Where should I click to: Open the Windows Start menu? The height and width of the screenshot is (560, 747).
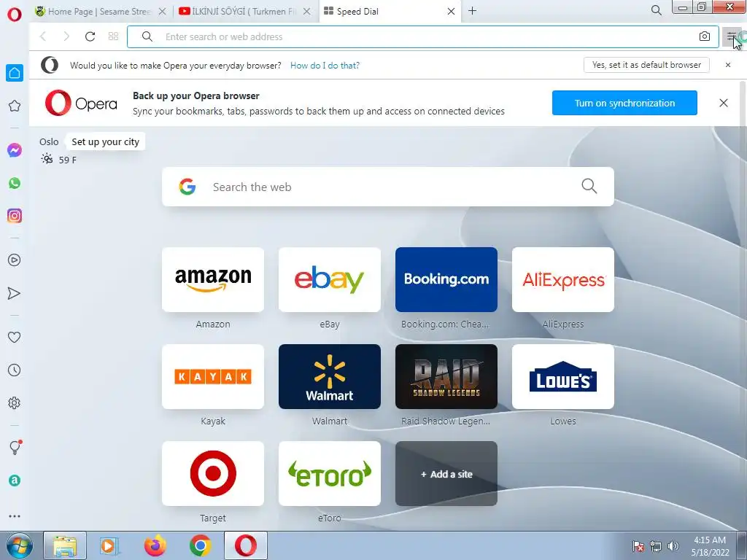20,545
